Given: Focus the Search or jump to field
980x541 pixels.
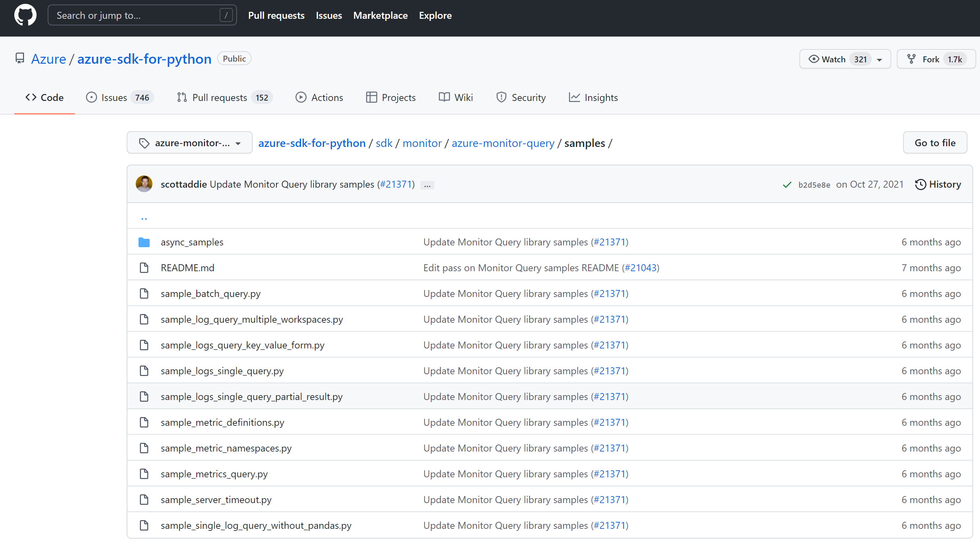Looking at the screenshot, I should pyautogui.click(x=137, y=15).
